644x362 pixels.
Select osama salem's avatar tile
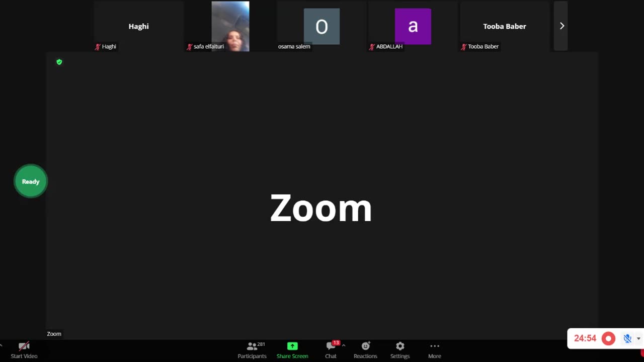click(321, 26)
